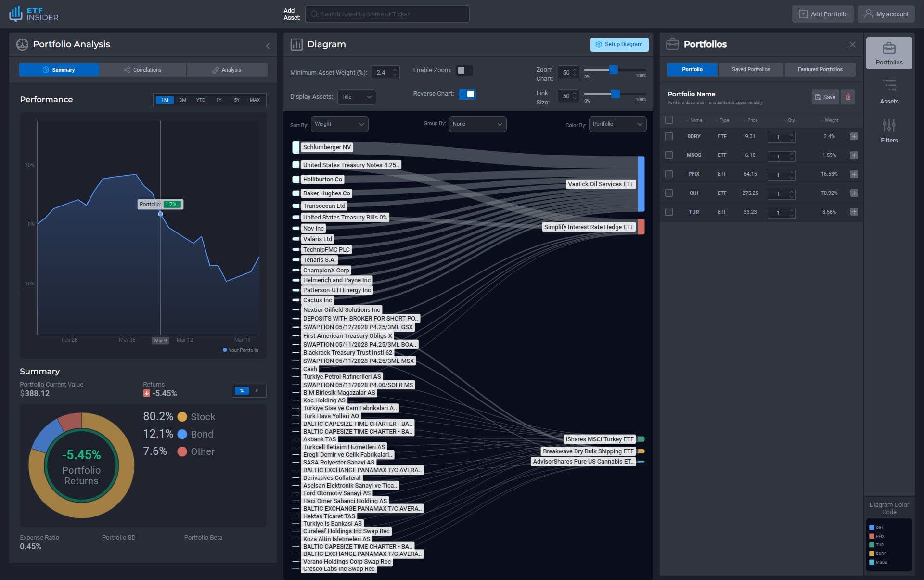Click the Bond legend dot
This screenshot has width=924, height=580.
click(x=182, y=434)
